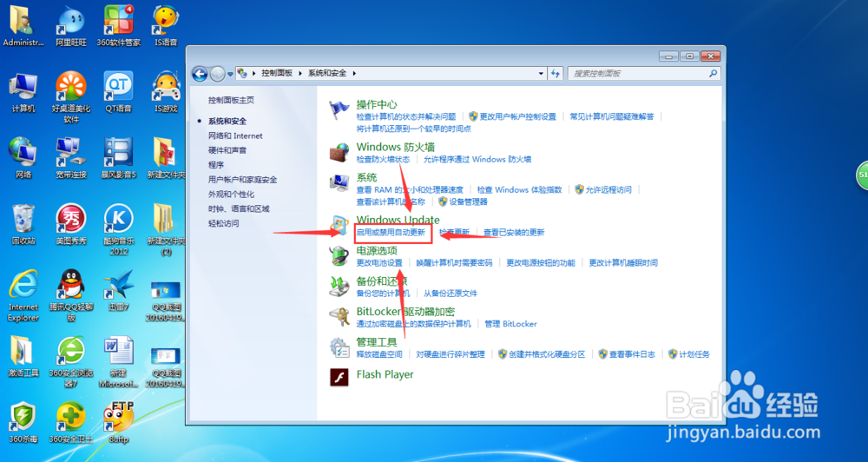Select the 回收站 recycle bin icon
Screen dimensions: 868x462
click(23, 225)
